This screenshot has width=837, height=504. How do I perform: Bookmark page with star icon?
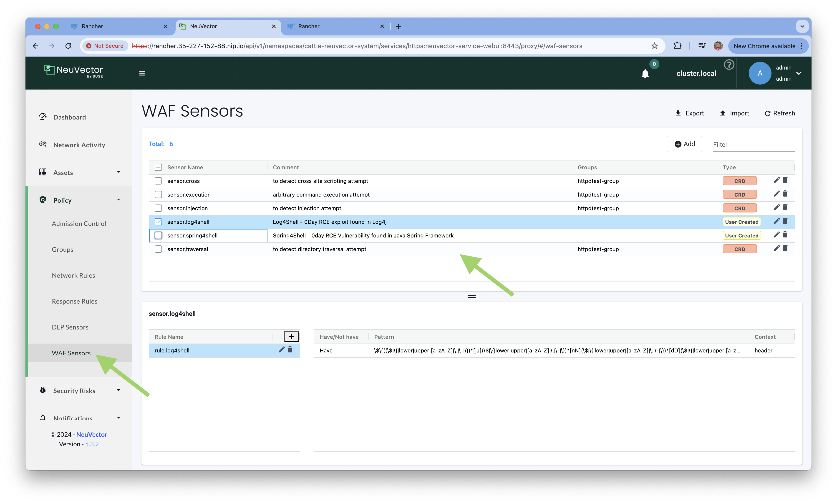pos(654,46)
